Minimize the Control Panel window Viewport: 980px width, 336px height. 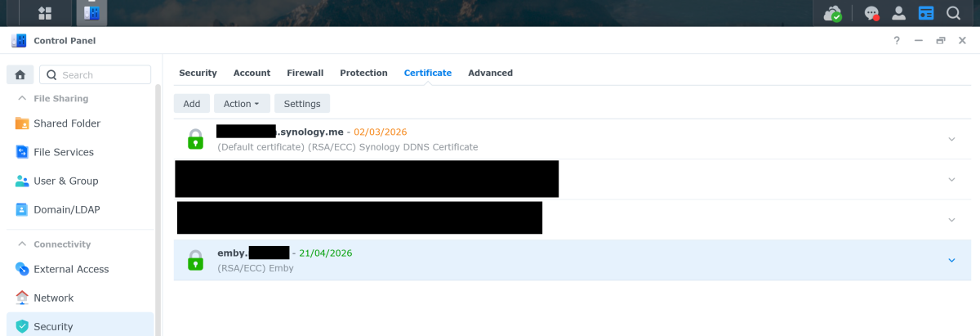coord(919,40)
